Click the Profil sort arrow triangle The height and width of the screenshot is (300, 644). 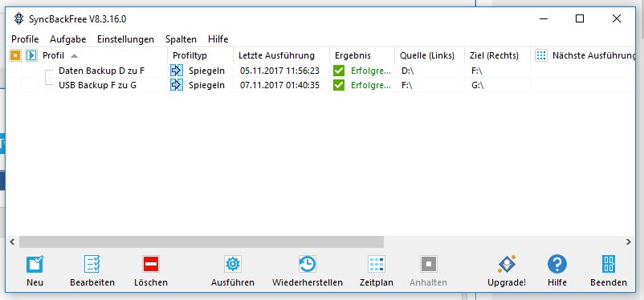coord(74,56)
